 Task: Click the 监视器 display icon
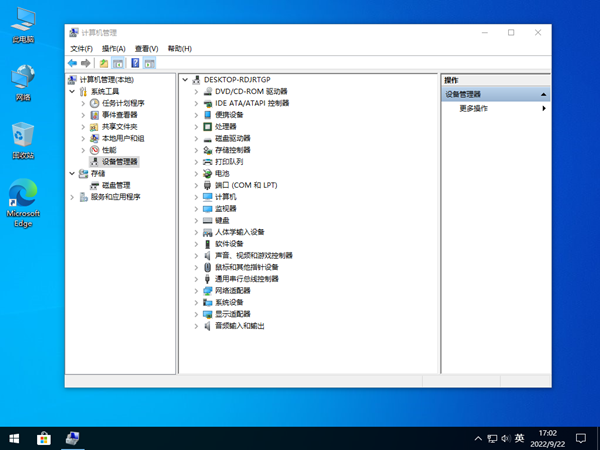[x=207, y=209]
